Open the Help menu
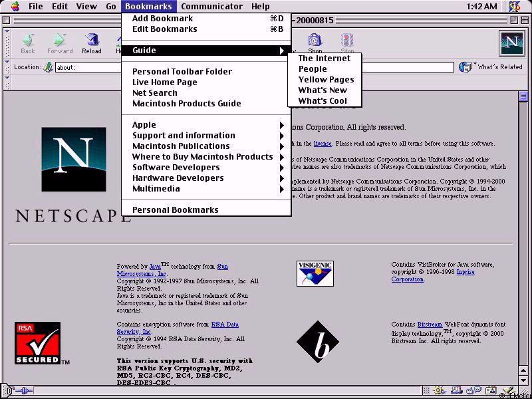The height and width of the screenshot is (399, 532). [x=261, y=7]
